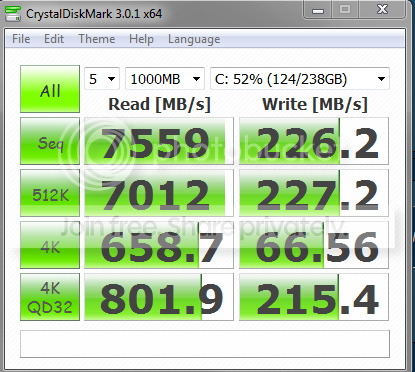415x372 pixels.
Task: Run all benchmarks with the All button
Action: click(50, 89)
